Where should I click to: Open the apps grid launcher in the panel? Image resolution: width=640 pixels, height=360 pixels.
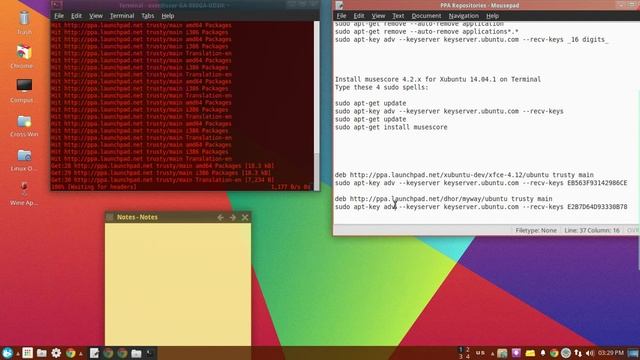28,353
